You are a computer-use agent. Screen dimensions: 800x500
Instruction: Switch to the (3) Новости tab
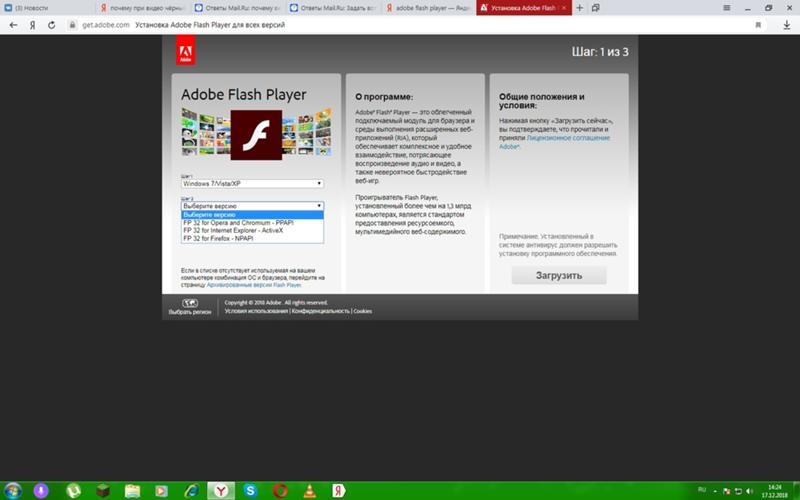[x=47, y=8]
